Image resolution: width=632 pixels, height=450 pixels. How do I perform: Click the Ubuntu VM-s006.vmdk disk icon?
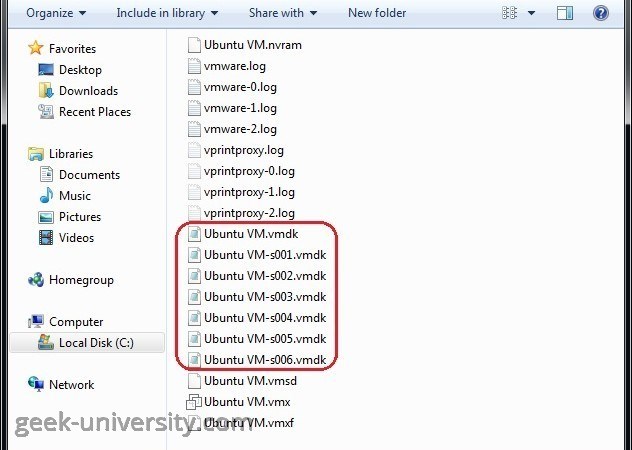click(194, 360)
